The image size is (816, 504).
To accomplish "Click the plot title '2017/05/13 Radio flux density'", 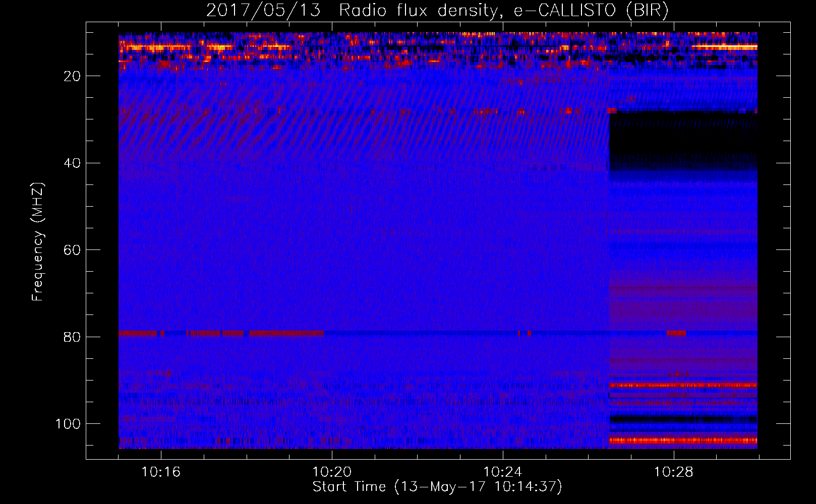I will [x=437, y=11].
